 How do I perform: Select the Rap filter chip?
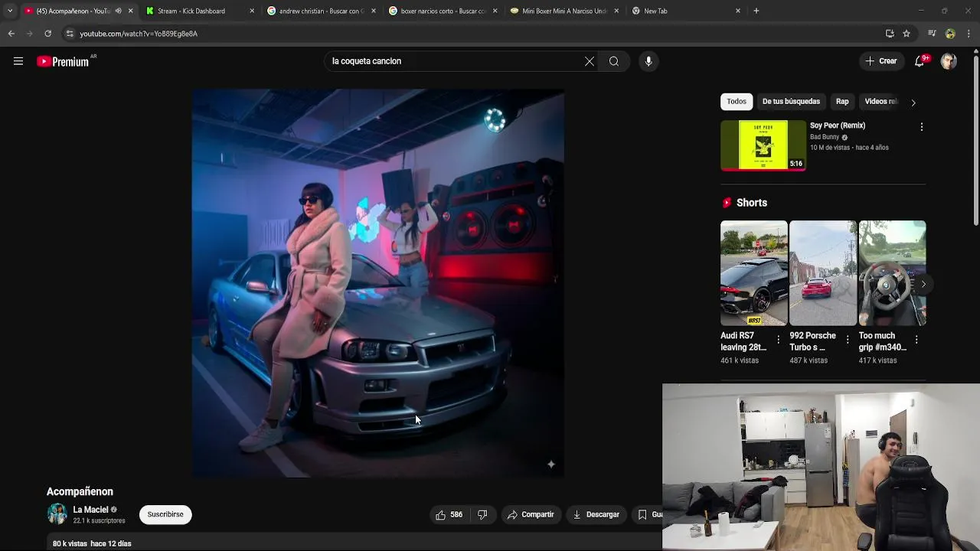(x=842, y=102)
